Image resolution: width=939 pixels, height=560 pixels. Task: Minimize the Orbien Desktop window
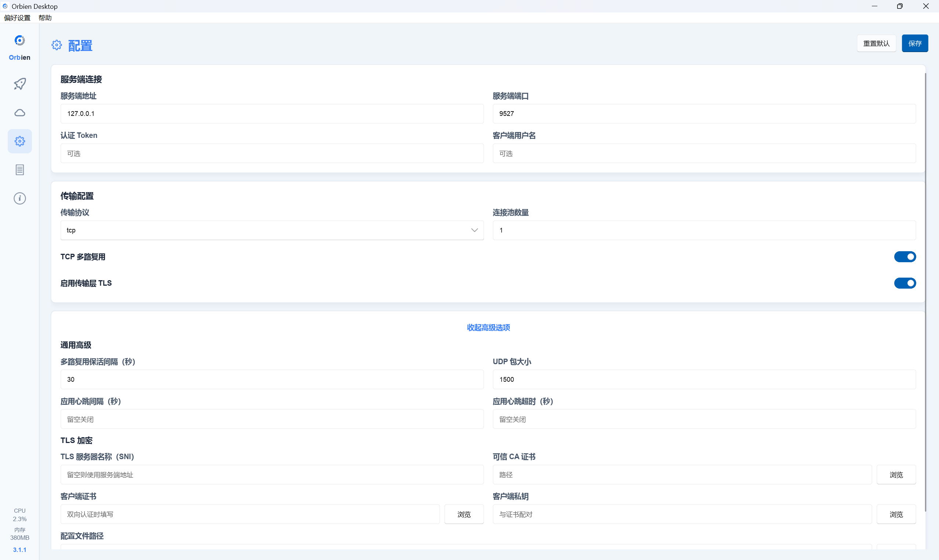[874, 6]
